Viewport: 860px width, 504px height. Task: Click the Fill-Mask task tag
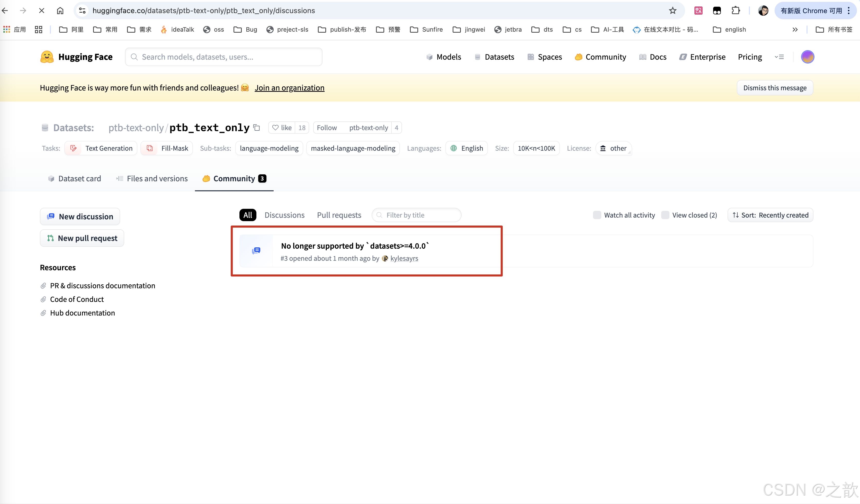[x=167, y=148]
